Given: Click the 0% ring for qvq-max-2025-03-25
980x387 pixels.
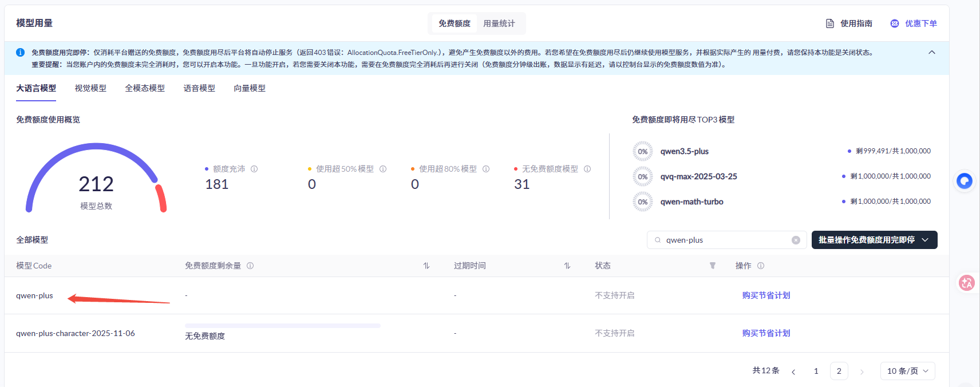Looking at the screenshot, I should coord(643,177).
